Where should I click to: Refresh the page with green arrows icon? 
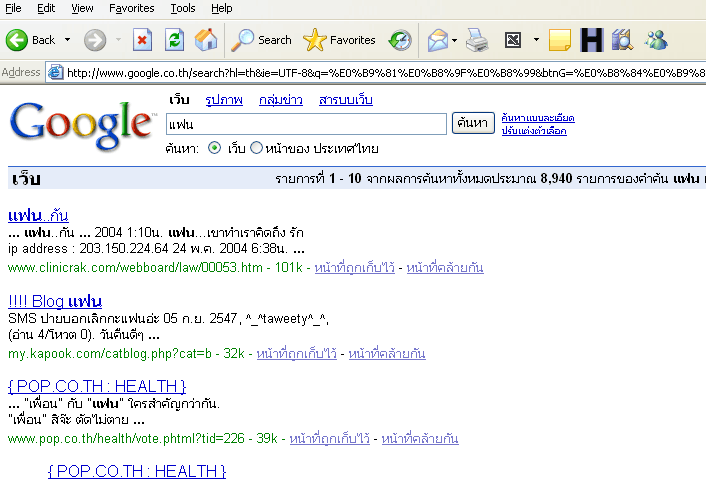(174, 40)
